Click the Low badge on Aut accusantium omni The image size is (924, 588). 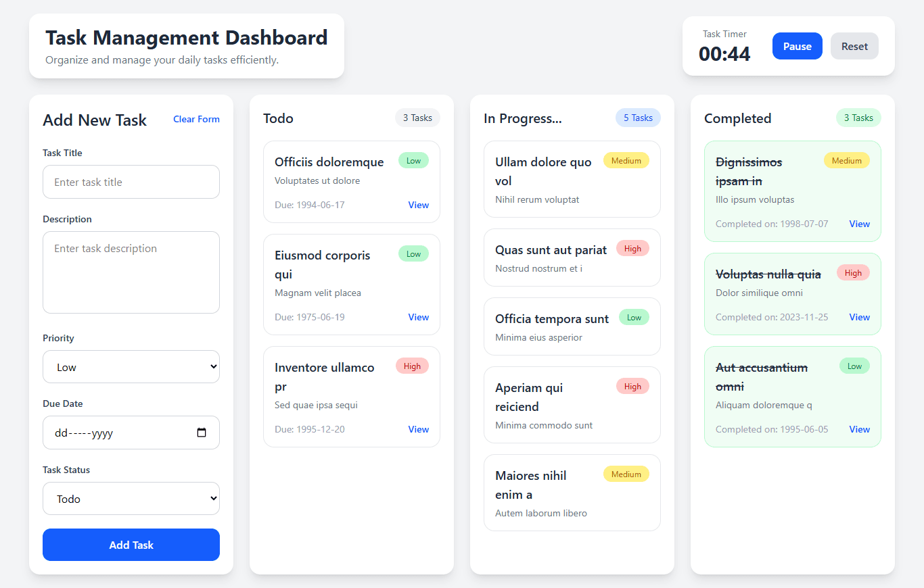[x=854, y=366]
